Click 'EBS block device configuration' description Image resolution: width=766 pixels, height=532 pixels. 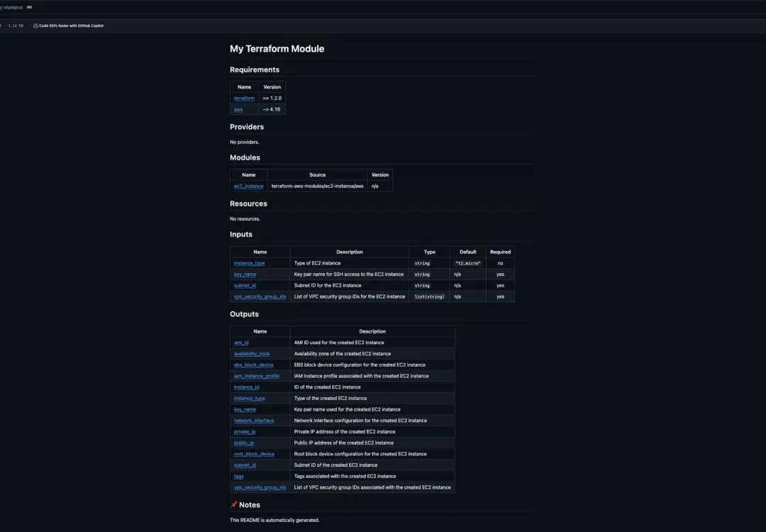click(x=360, y=365)
